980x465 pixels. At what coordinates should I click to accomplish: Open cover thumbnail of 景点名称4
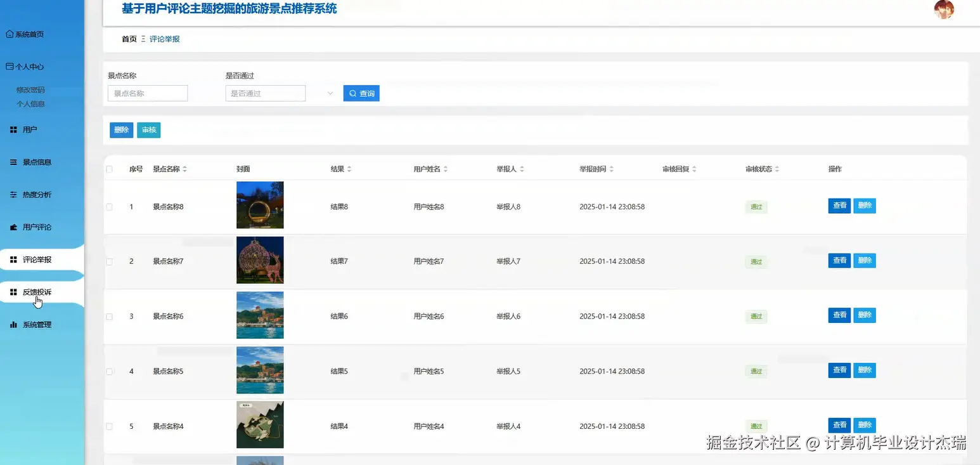coord(260,425)
